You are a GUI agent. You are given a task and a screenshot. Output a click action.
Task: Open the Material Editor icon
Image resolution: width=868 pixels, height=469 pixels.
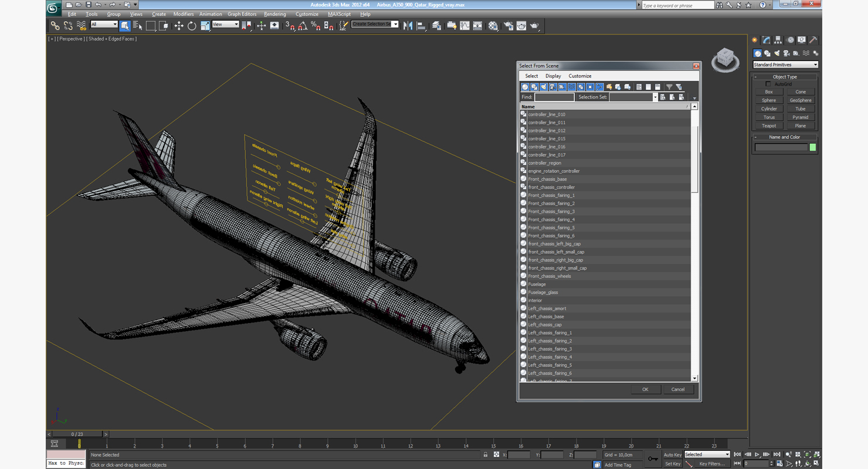[493, 26]
